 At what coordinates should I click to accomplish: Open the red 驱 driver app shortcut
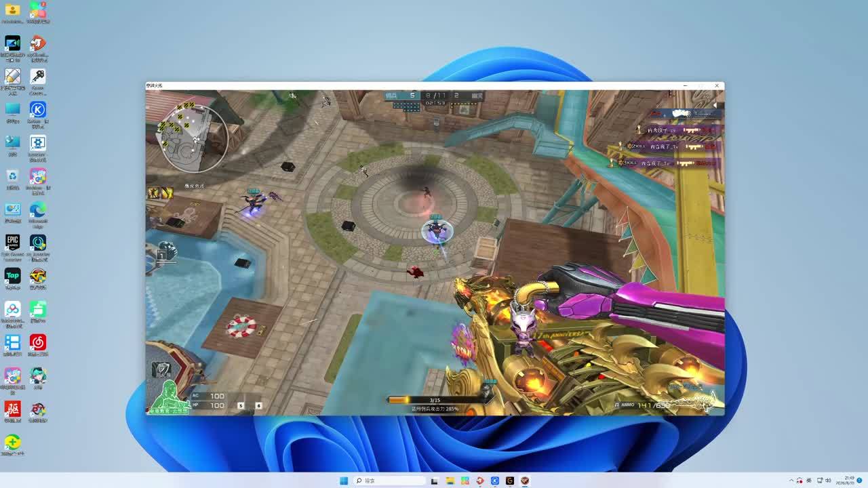coord(12,409)
